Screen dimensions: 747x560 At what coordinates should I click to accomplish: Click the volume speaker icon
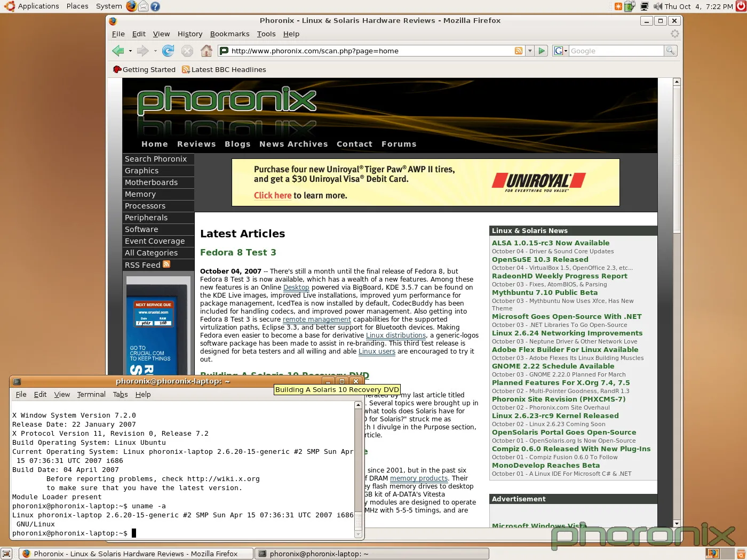[657, 6]
